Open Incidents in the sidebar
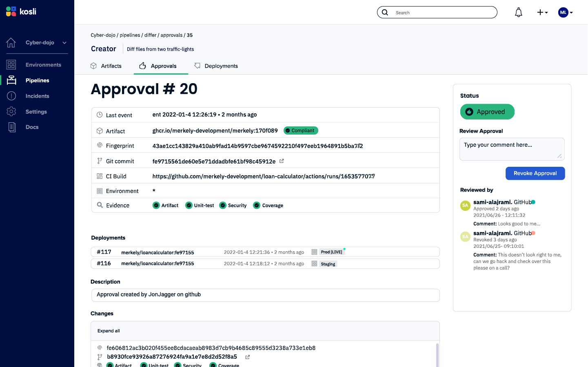This screenshot has height=367, width=588. tap(38, 96)
